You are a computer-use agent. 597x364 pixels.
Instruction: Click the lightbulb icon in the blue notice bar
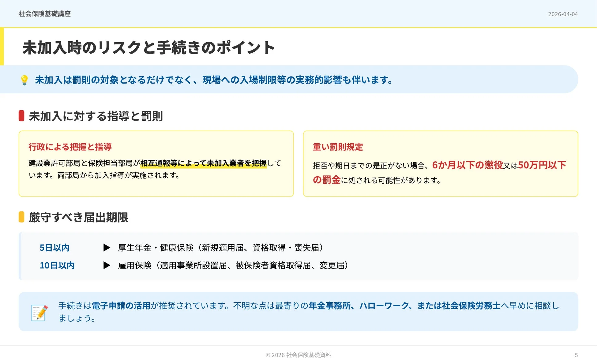24,80
